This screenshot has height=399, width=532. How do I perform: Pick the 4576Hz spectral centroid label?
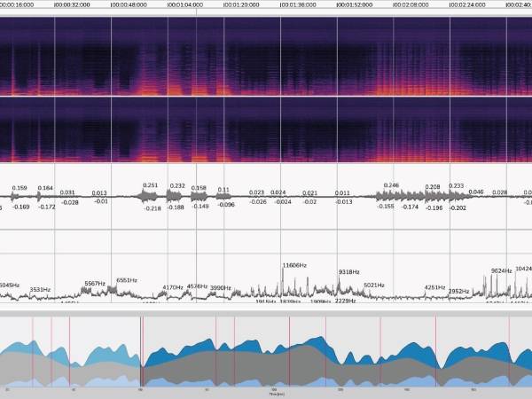tap(197, 286)
